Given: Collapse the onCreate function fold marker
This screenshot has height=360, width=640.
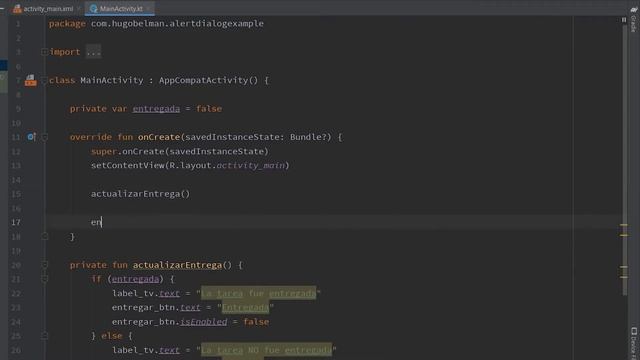Looking at the screenshot, I should pyautogui.click(x=44, y=137).
